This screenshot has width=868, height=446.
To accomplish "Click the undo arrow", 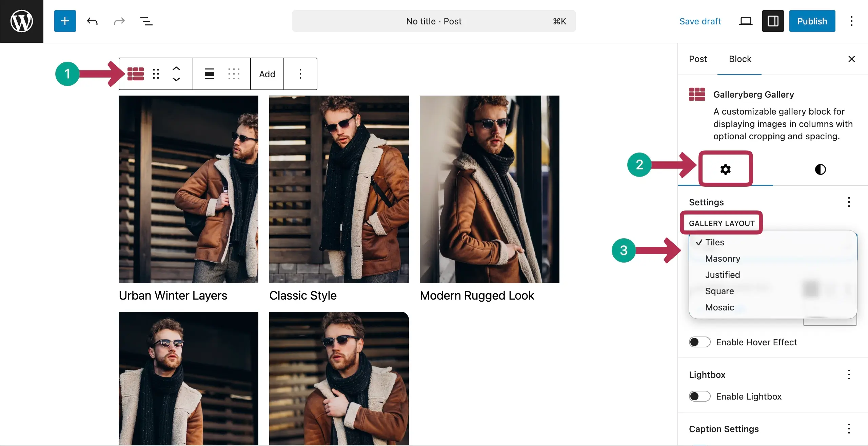I will (92, 21).
